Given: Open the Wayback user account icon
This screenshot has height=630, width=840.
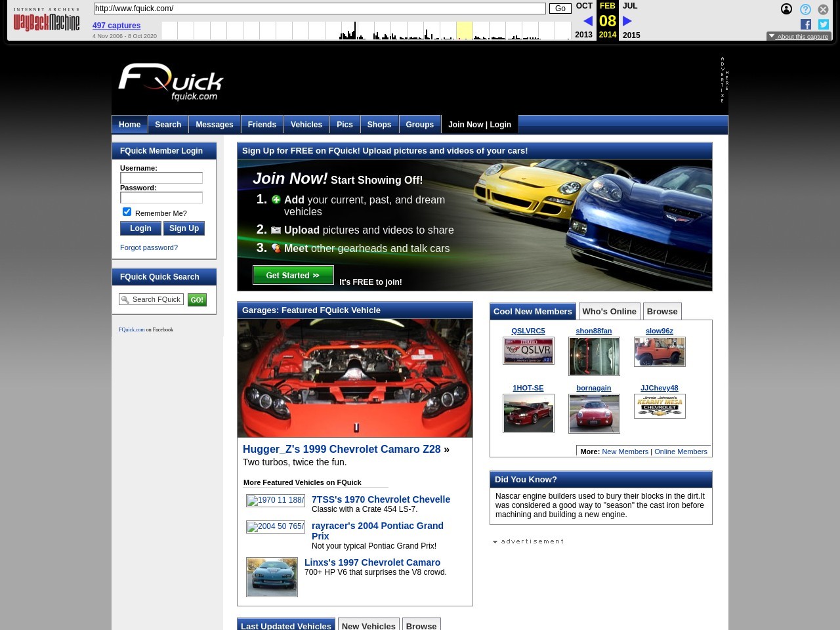Looking at the screenshot, I should (786, 9).
